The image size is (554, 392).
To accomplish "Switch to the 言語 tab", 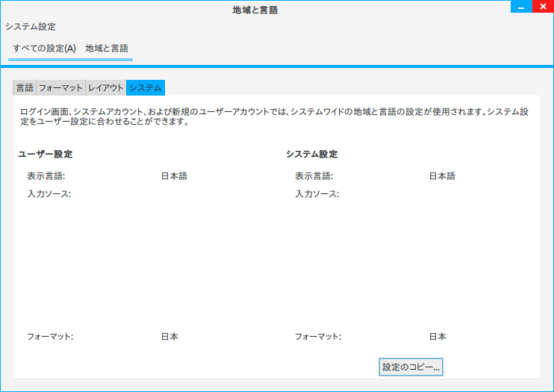I will click(x=25, y=87).
